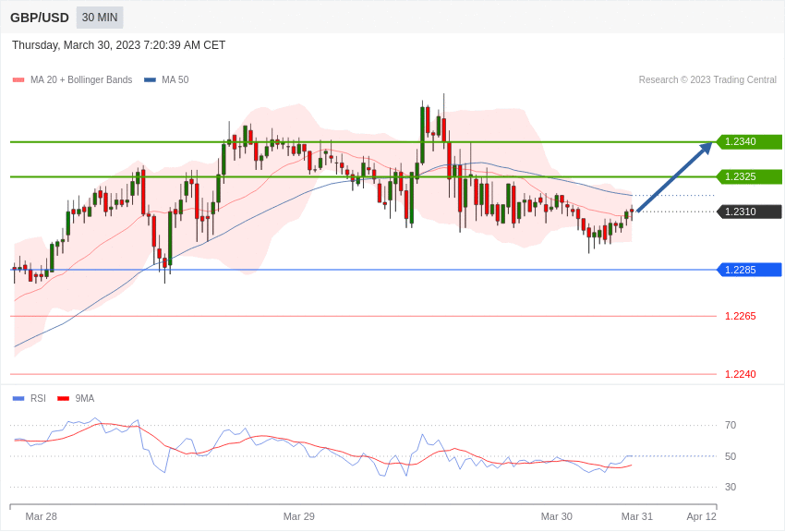Click the MA 20 + Bollinger Bands legend label
Viewport: 785px width, 532px height.
81,79
